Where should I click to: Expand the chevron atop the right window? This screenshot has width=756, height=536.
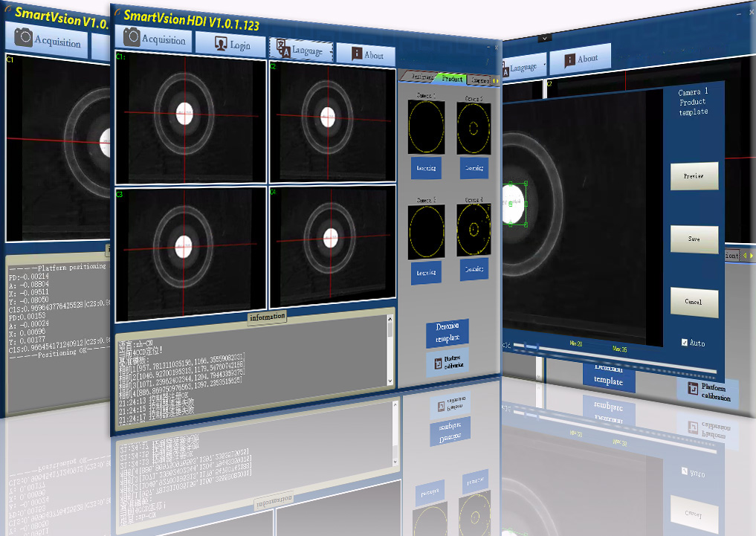click(546, 37)
